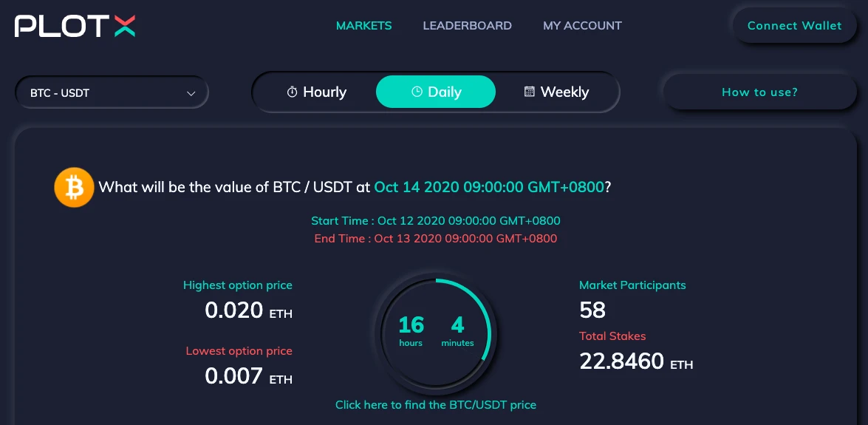Screen dimensions: 868x425
Task: Choose the Weekly timeframe option
Action: (x=557, y=92)
